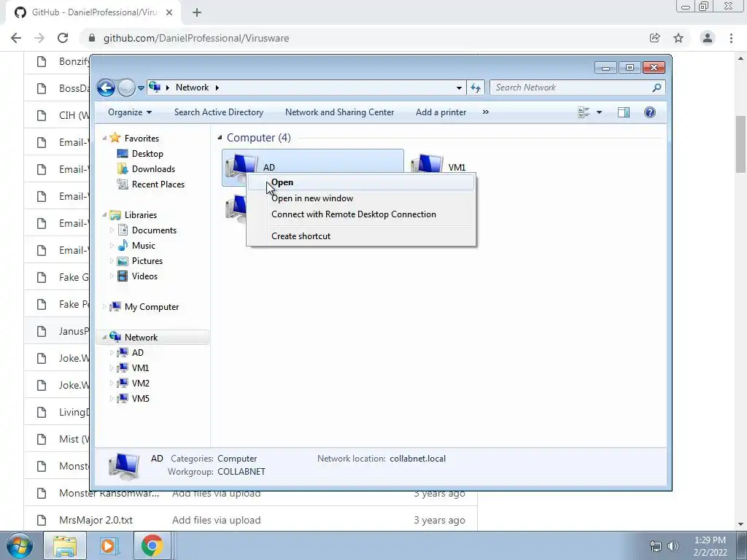Image resolution: width=747 pixels, height=560 pixels.
Task: Select VM1 under Network tree
Action: point(140,368)
